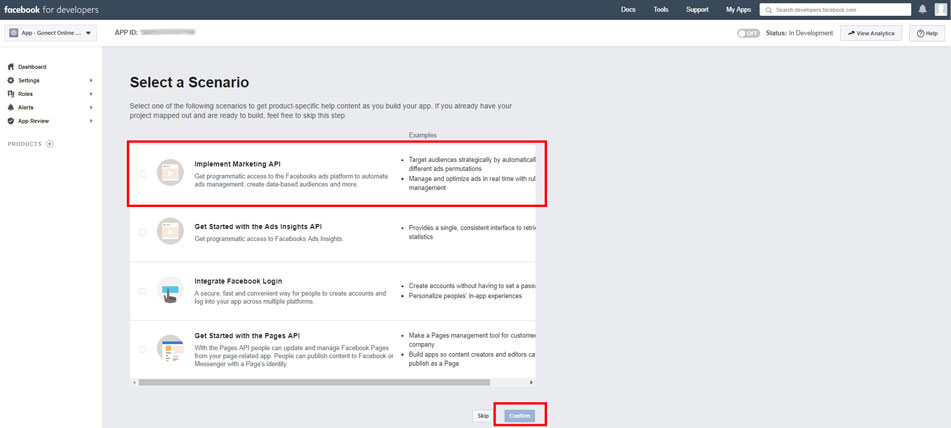Open App Review in the sidebar

33,121
